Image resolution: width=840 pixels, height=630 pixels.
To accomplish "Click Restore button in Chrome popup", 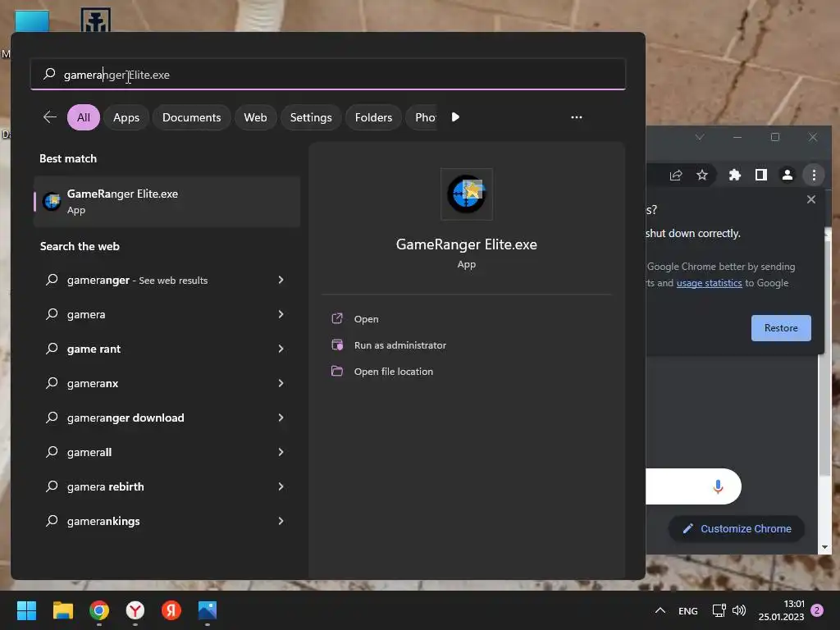I will (781, 328).
